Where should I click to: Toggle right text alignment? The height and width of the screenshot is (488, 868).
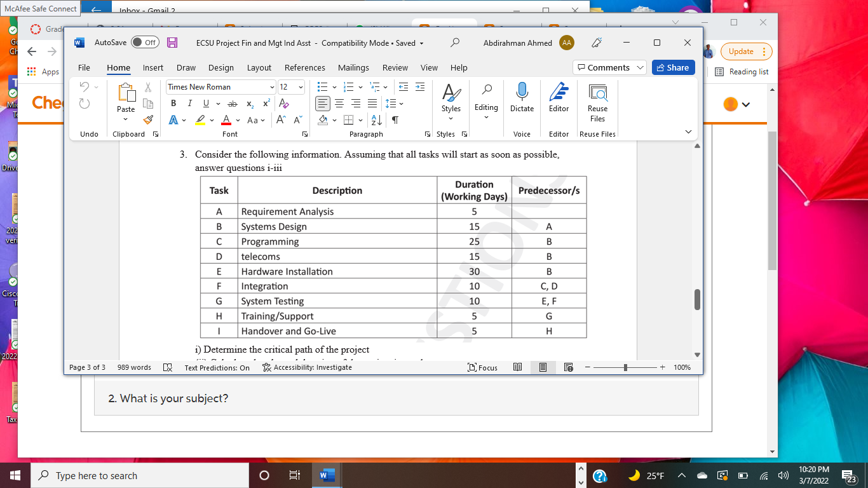[356, 104]
